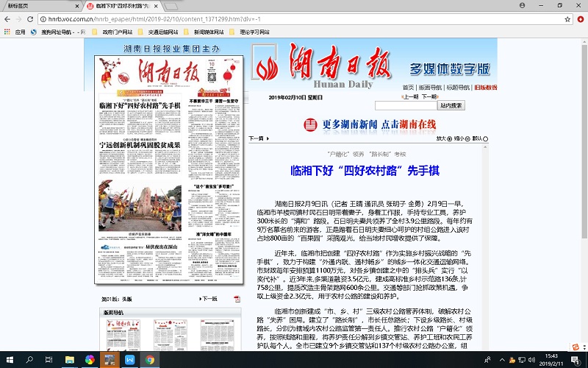
Task: Reload the current page
Action: 30,19
